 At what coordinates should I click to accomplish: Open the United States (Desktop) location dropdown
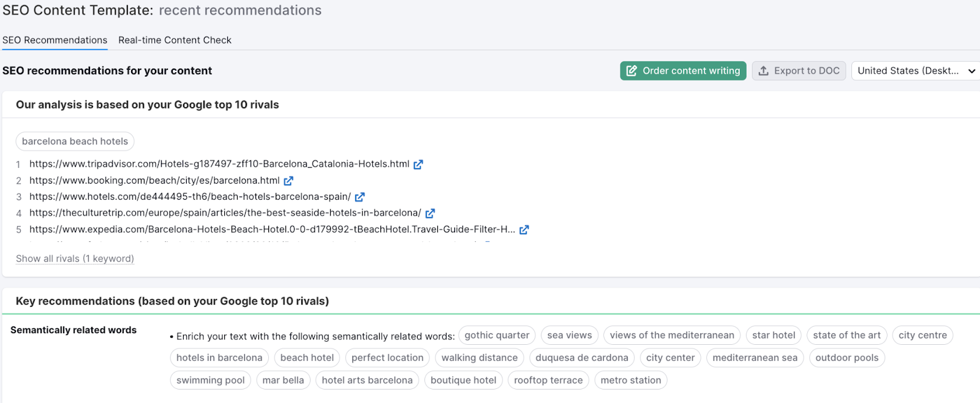click(915, 71)
